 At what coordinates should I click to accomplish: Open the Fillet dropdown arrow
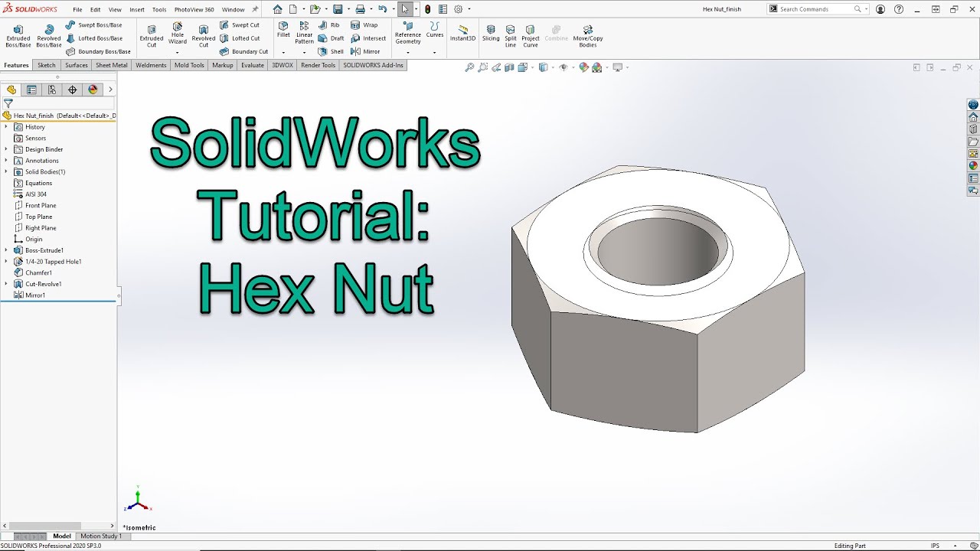tap(283, 52)
